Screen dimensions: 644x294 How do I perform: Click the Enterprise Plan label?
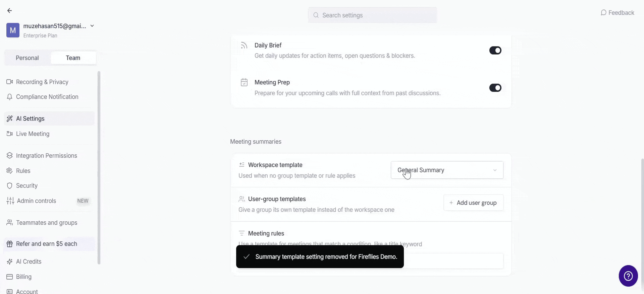coord(40,35)
